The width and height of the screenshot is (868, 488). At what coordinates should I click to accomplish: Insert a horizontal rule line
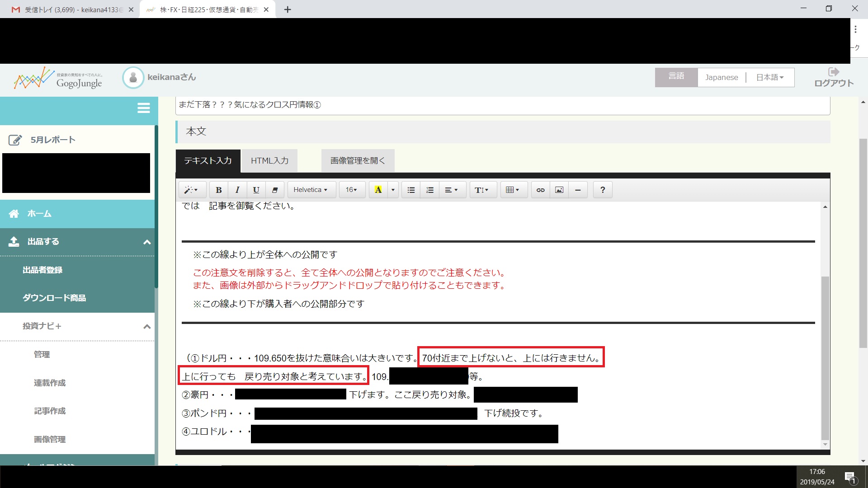tap(578, 190)
